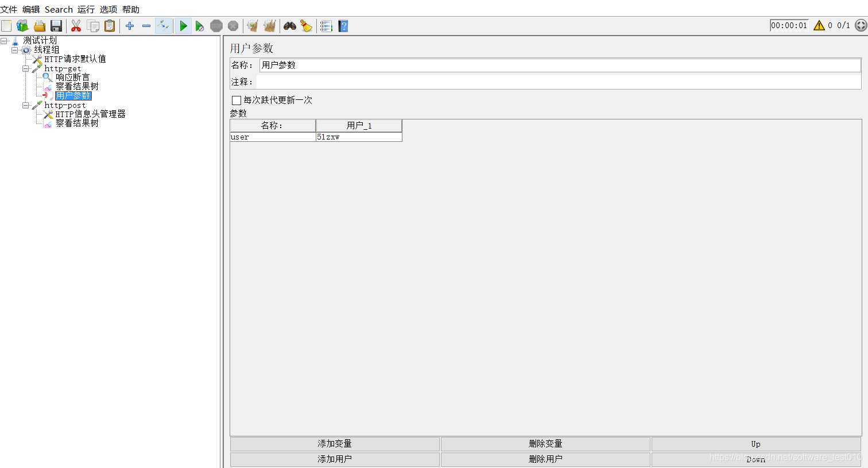Save the test plan with floppy icon
This screenshot has width=868, height=468.
tap(56, 26)
